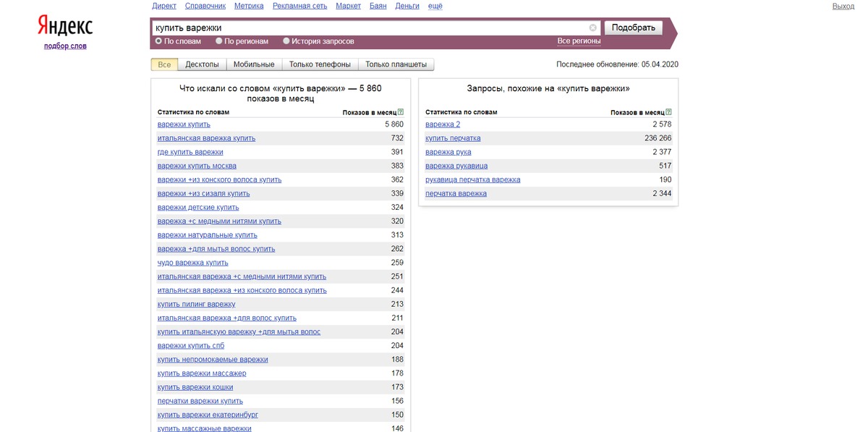Image resolution: width=868 pixels, height=432 pixels.
Task: Expand the ещё menu in top bar
Action: coord(435,6)
